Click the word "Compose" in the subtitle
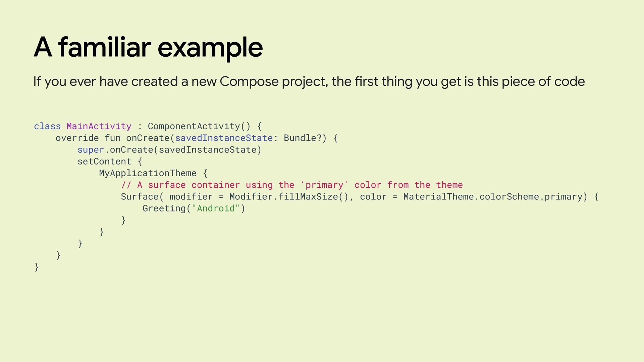 tap(249, 81)
